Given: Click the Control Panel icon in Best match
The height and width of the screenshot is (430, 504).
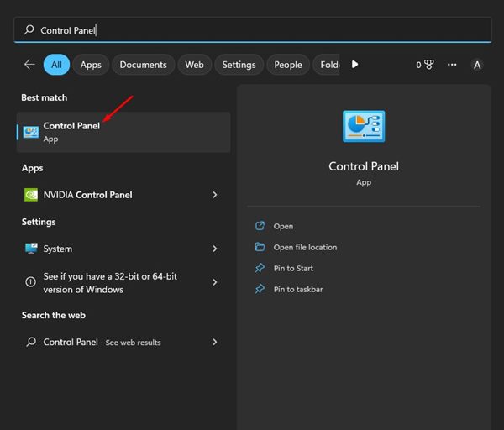Looking at the screenshot, I should pyautogui.click(x=31, y=132).
